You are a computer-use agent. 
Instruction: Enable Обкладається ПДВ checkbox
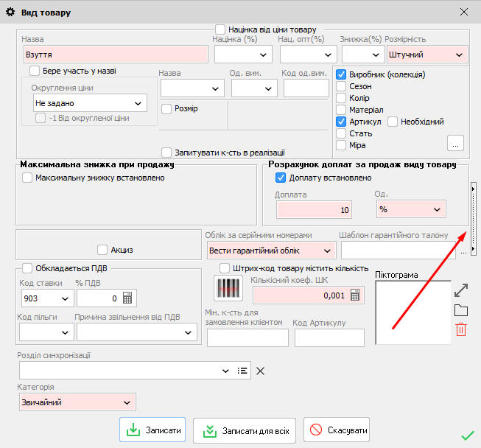pos(27,268)
